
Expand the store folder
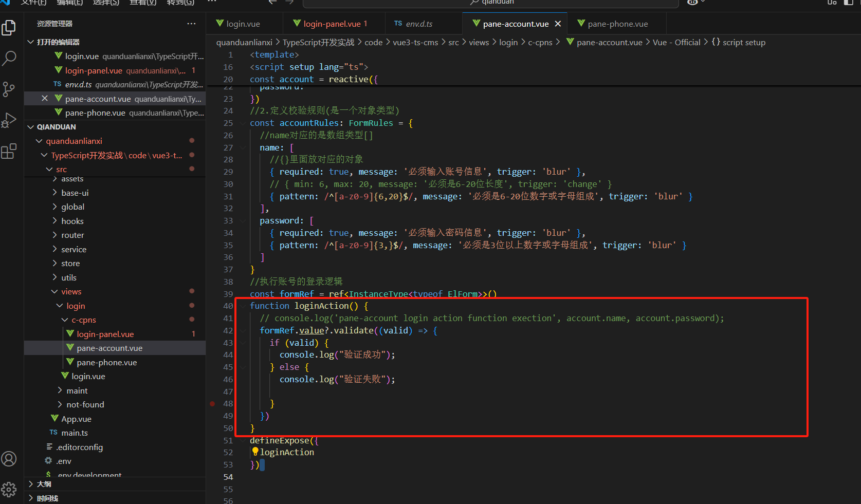[115, 264]
